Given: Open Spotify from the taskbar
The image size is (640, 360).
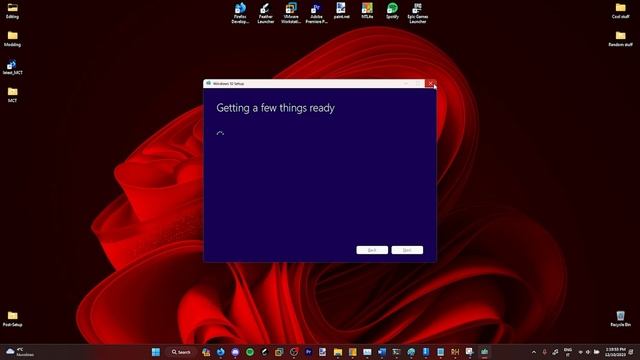Looking at the screenshot, I should click(x=250, y=352).
